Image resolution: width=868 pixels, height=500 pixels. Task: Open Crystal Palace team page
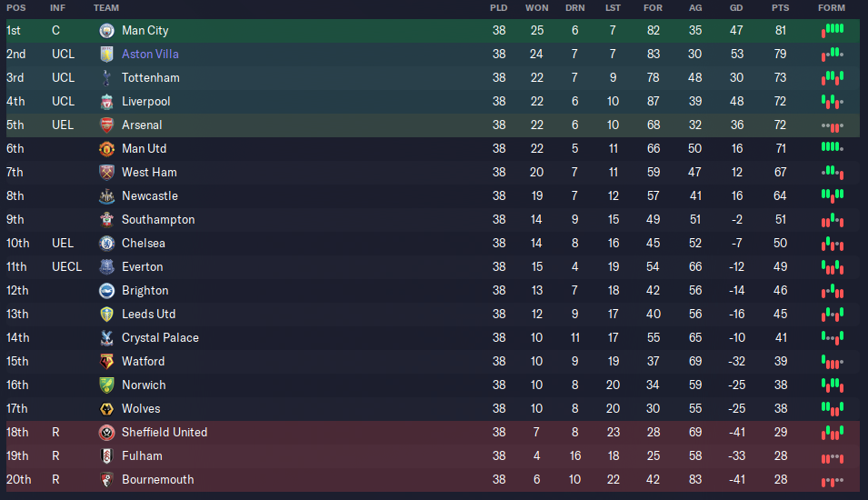(160, 338)
